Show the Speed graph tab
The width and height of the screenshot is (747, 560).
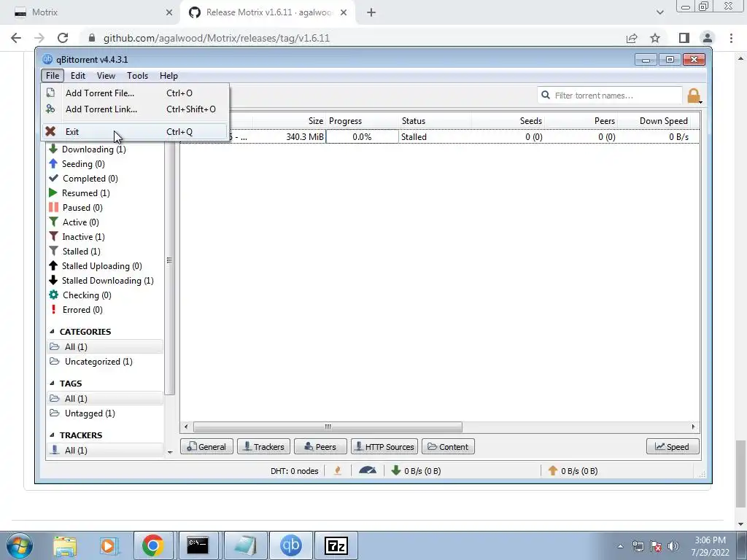coord(673,447)
